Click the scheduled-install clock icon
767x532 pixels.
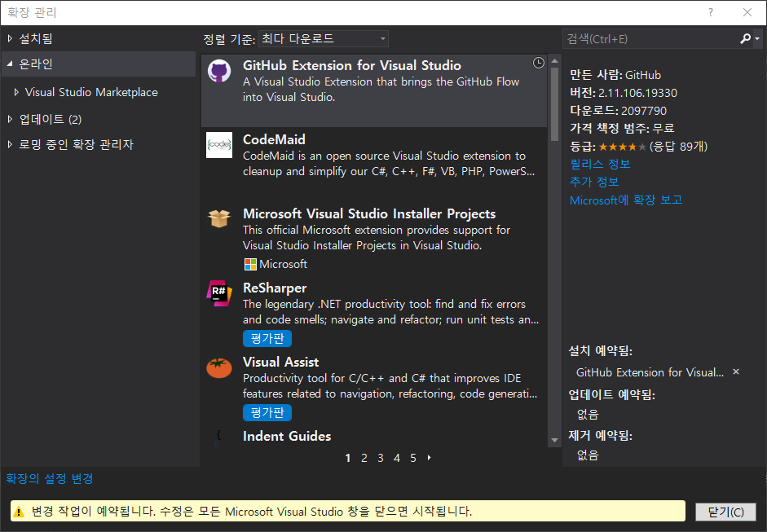[x=538, y=63]
